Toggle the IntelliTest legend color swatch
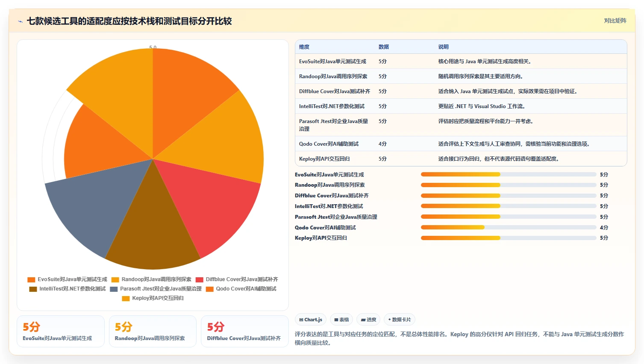Viewport: 644px width, 364px height. [33, 289]
